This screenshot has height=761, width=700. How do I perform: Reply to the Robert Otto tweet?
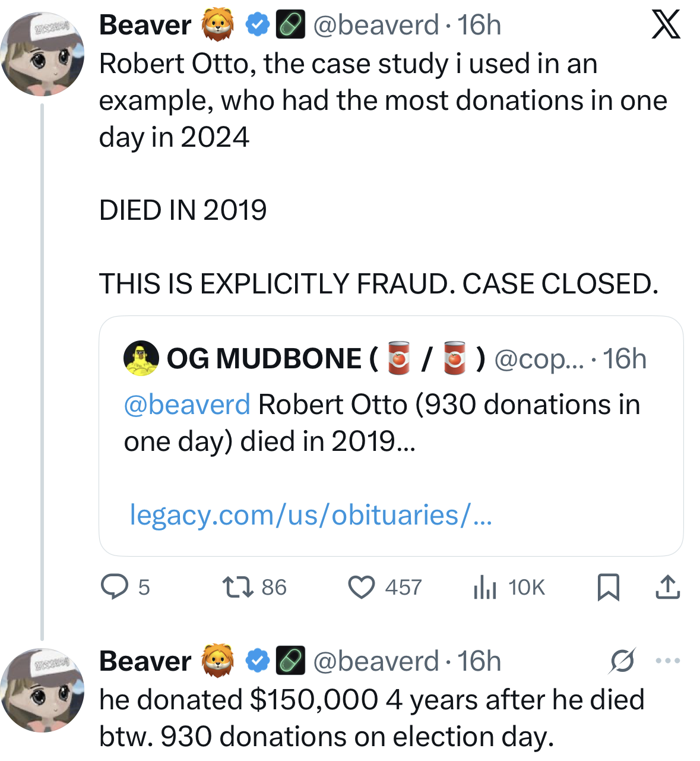pos(115,587)
